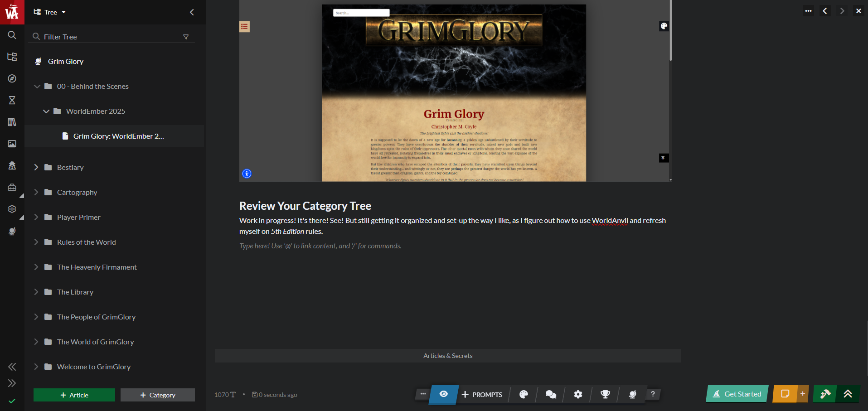
Task: Toggle the eye preview button
Action: [x=444, y=394]
